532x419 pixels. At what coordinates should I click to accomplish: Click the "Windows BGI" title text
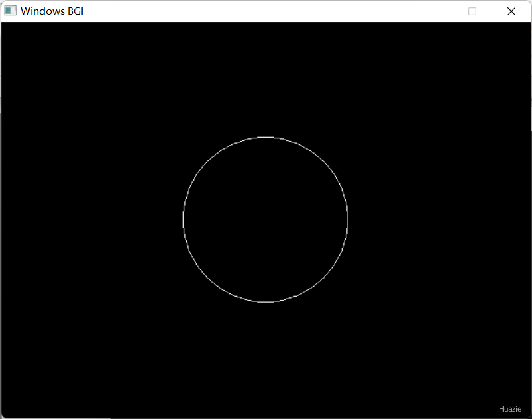(52, 11)
